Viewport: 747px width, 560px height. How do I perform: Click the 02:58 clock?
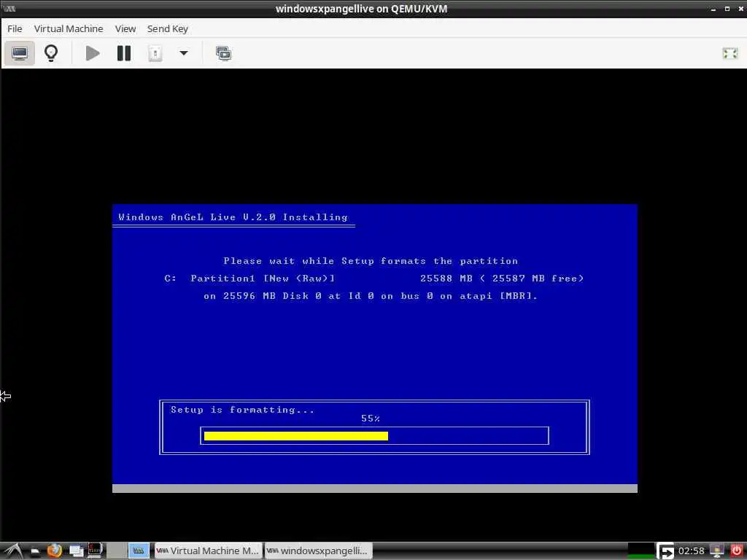click(691, 551)
